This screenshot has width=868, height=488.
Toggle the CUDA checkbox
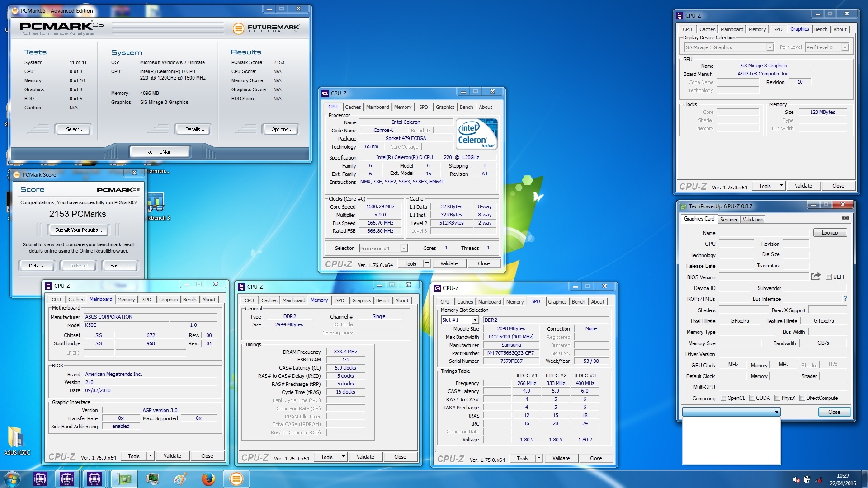pos(752,398)
